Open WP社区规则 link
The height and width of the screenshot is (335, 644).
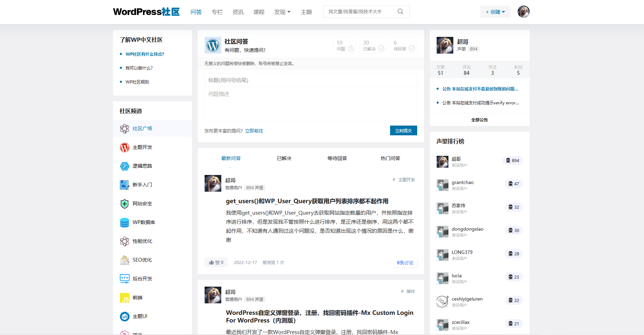point(137,82)
